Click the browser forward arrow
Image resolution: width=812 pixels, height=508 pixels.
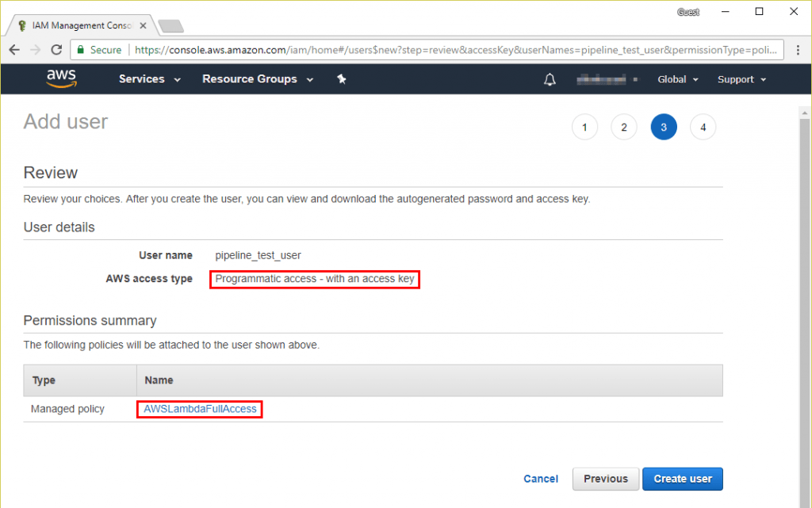click(x=36, y=50)
